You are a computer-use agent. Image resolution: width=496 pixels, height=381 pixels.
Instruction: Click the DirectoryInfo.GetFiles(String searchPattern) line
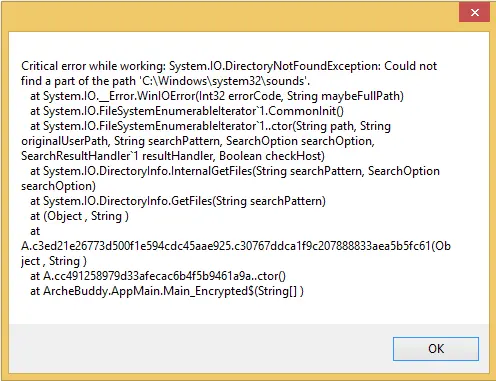[178, 201]
